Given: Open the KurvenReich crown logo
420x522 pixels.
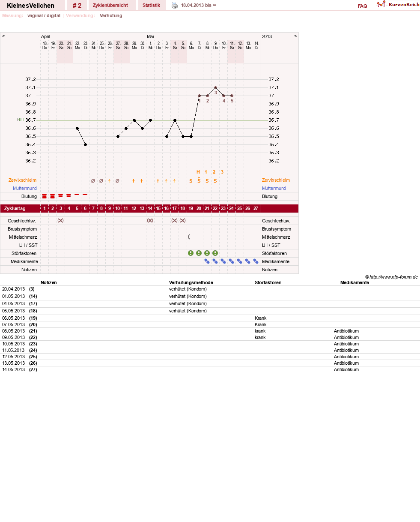Looking at the screenshot, I should [x=381, y=4].
